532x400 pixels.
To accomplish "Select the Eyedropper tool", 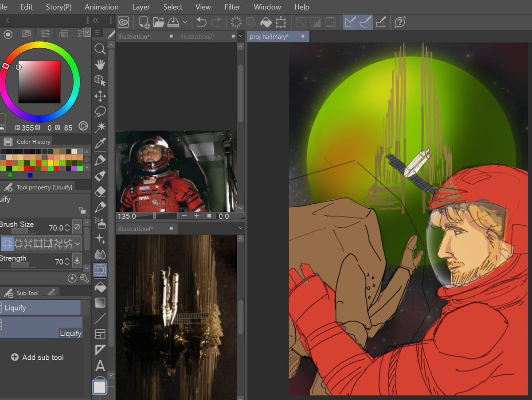I will (x=100, y=143).
